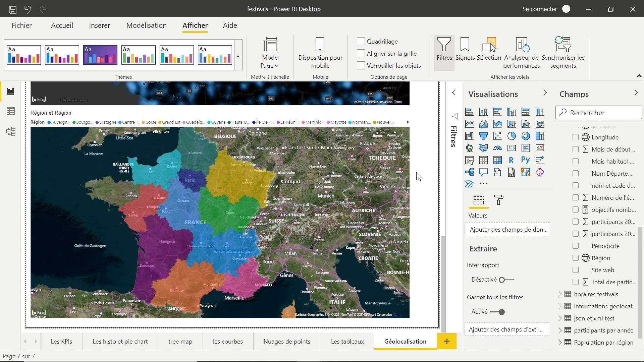The image size is (644, 362).
Task: Expand json et xml test table
Action: [560, 318]
